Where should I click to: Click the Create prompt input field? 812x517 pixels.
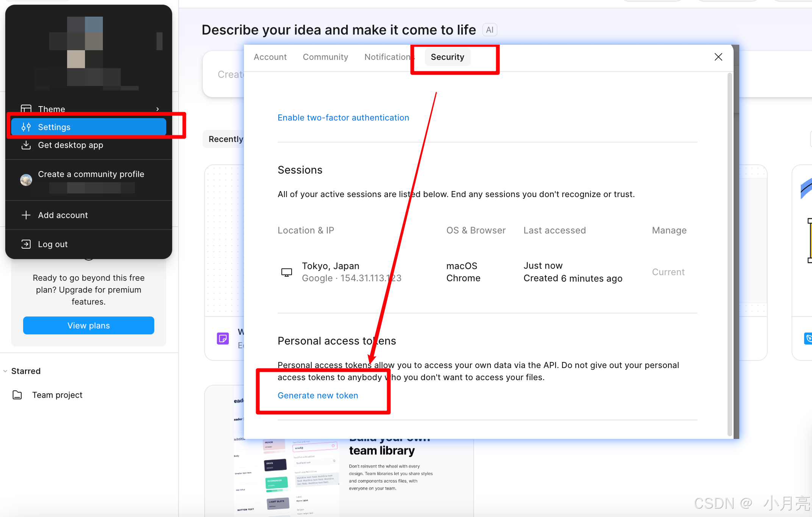click(230, 74)
